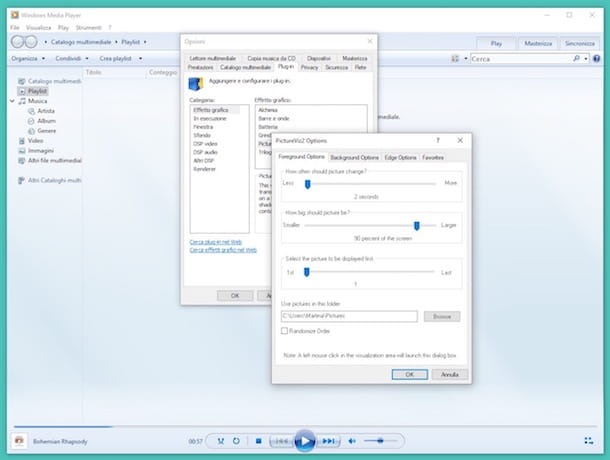
Task: Switch to the Background Options tab
Action: click(x=354, y=157)
